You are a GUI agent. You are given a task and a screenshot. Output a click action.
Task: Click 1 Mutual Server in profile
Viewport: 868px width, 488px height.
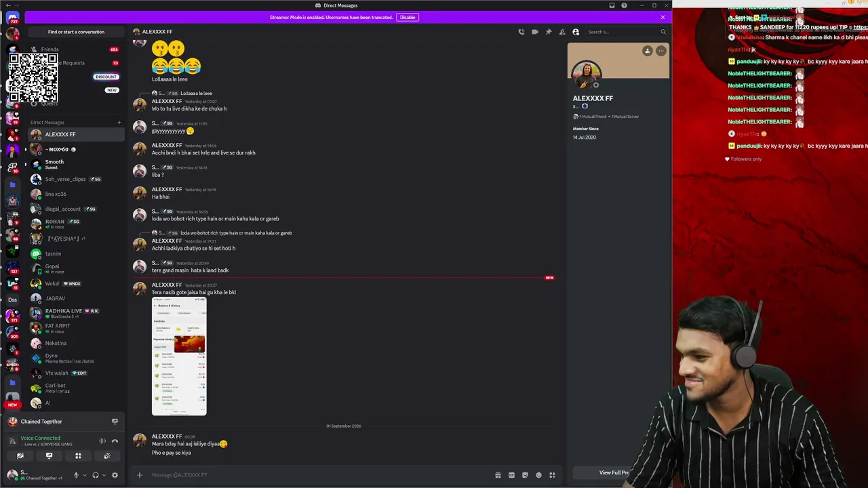coord(625,117)
